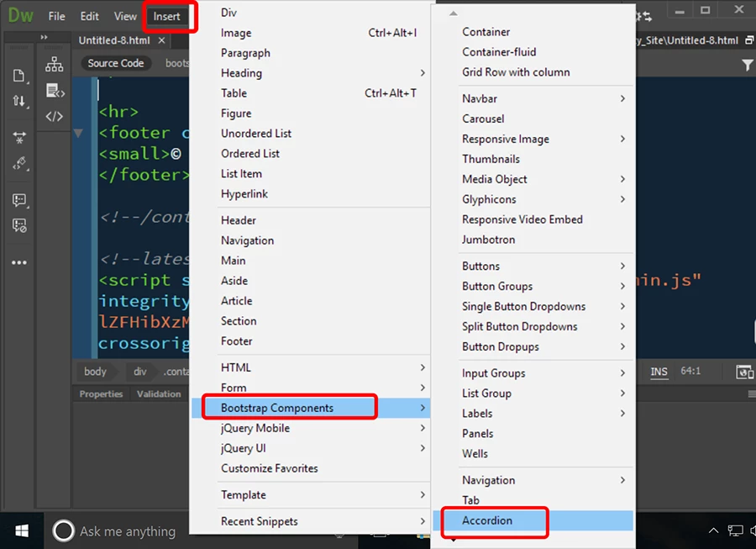Choose Customize Favorites
756x549 pixels.
tap(311, 468)
